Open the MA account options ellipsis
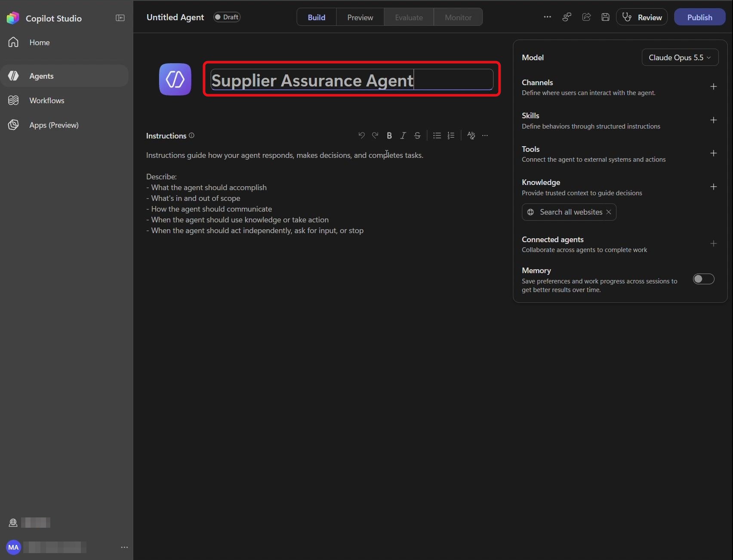This screenshot has width=733, height=560. [124, 547]
